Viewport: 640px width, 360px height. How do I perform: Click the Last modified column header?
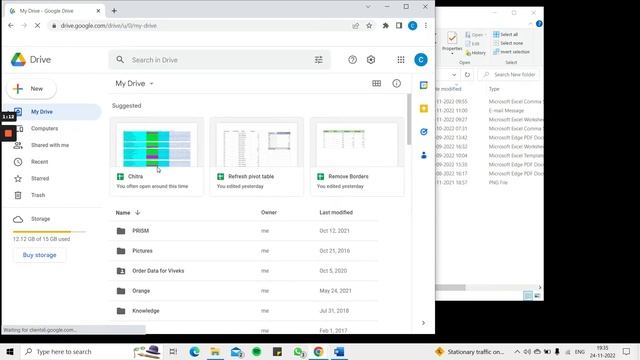coord(336,213)
